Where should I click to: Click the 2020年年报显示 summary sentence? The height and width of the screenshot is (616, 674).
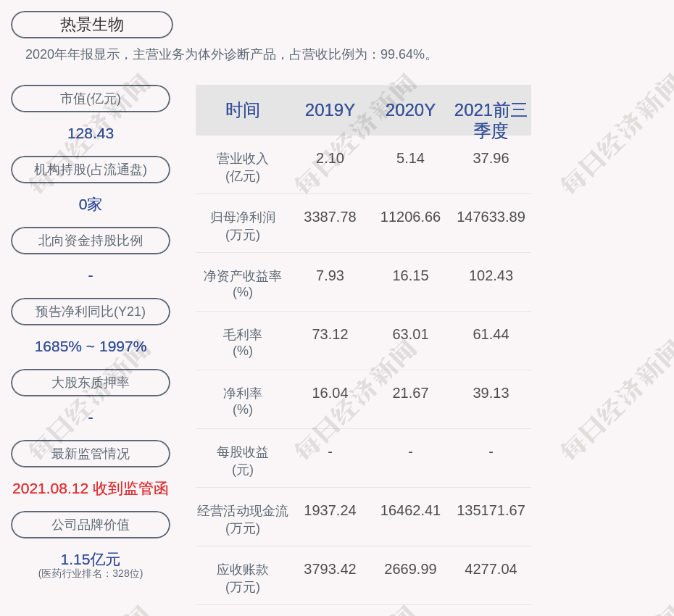(x=229, y=54)
